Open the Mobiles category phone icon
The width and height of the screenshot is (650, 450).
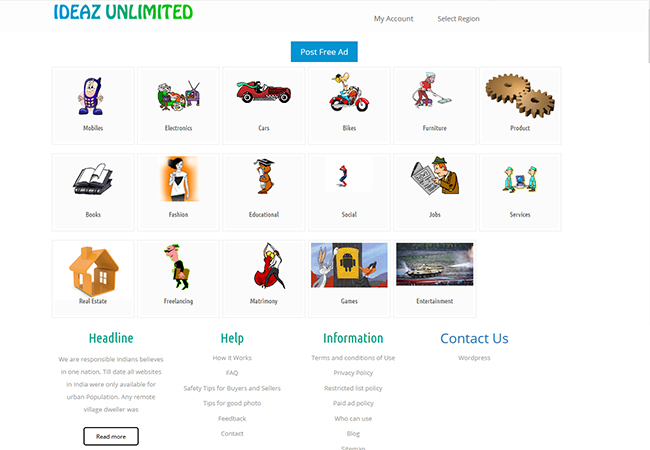point(91,96)
